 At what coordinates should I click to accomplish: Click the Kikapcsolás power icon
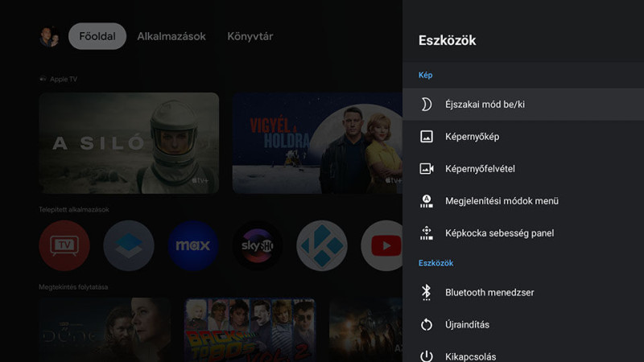[427, 356]
